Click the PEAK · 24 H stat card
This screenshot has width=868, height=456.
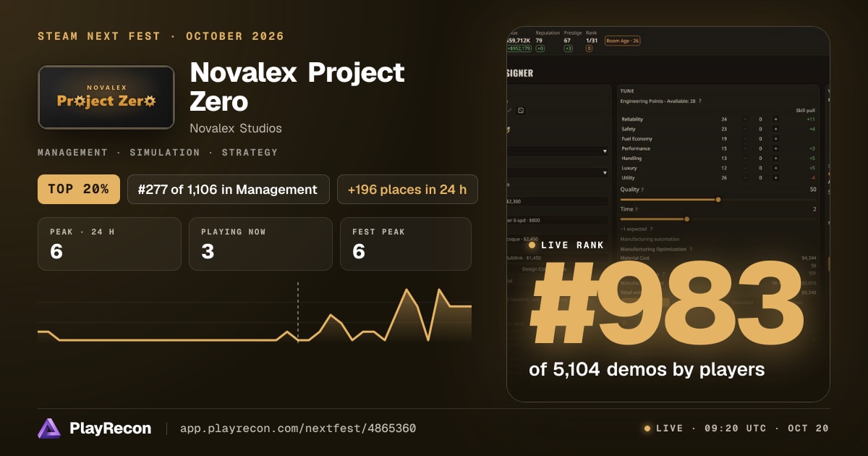(109, 244)
